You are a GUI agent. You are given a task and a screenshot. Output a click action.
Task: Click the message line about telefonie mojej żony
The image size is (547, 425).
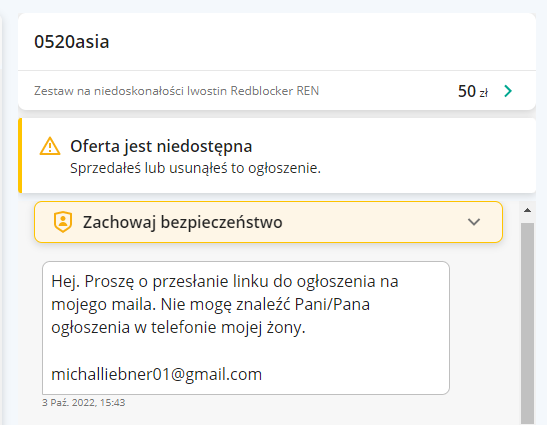(x=178, y=328)
